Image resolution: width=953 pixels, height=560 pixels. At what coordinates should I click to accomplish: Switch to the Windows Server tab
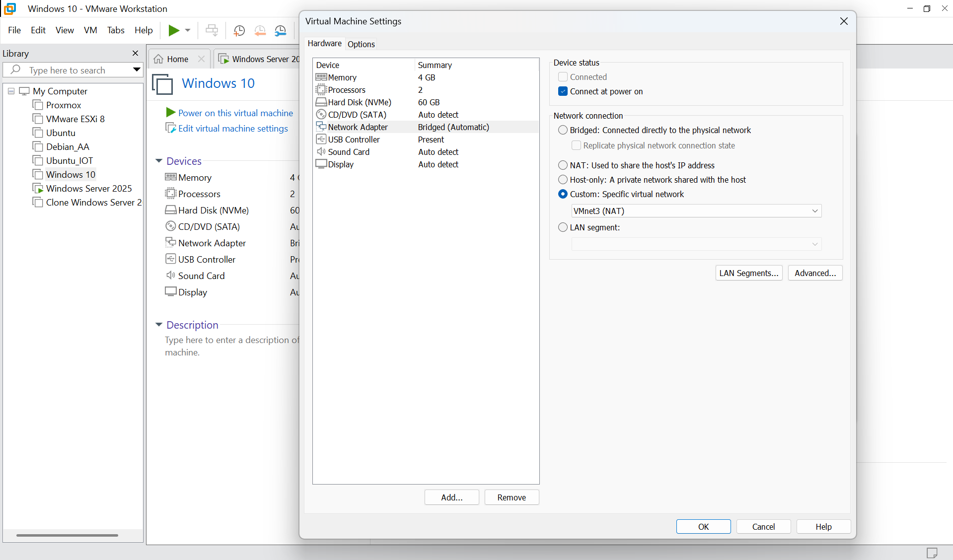pos(258,59)
